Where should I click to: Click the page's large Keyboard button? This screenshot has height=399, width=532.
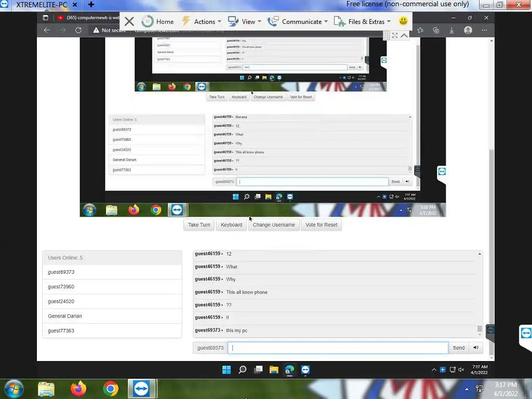[x=231, y=224]
